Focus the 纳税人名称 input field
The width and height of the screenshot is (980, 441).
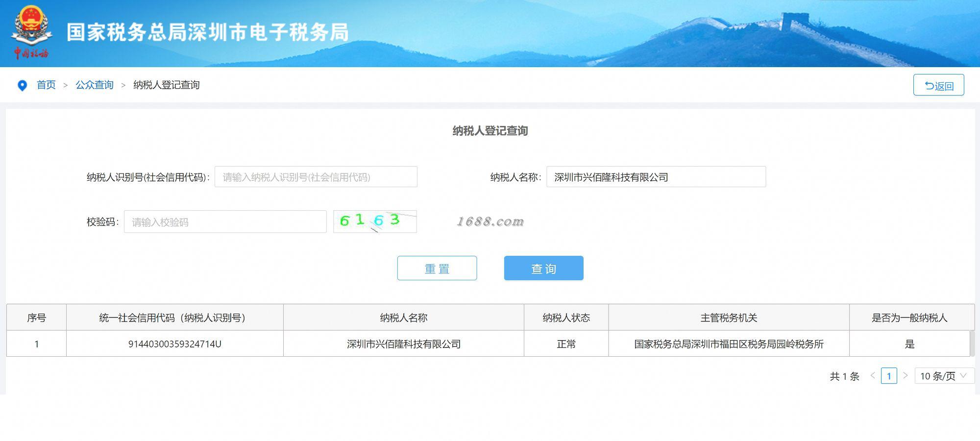point(656,177)
